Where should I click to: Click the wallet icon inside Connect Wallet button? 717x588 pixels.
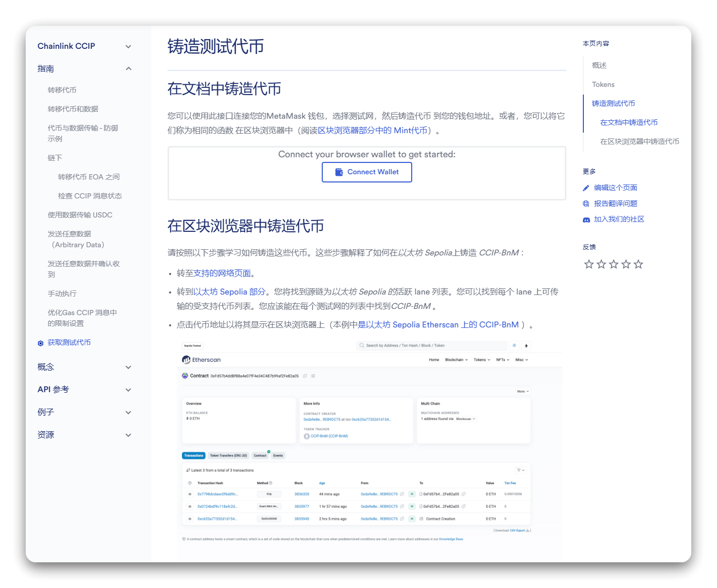pos(340,172)
